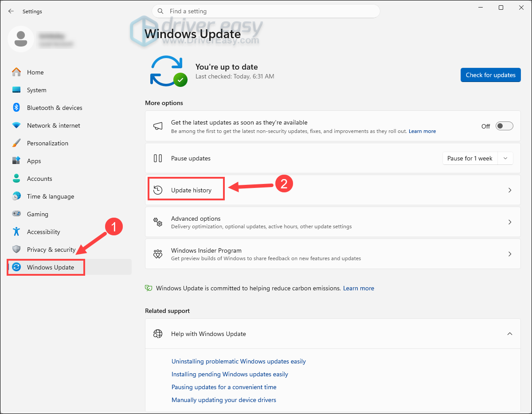Click Windows Insider Program label

coord(206,250)
